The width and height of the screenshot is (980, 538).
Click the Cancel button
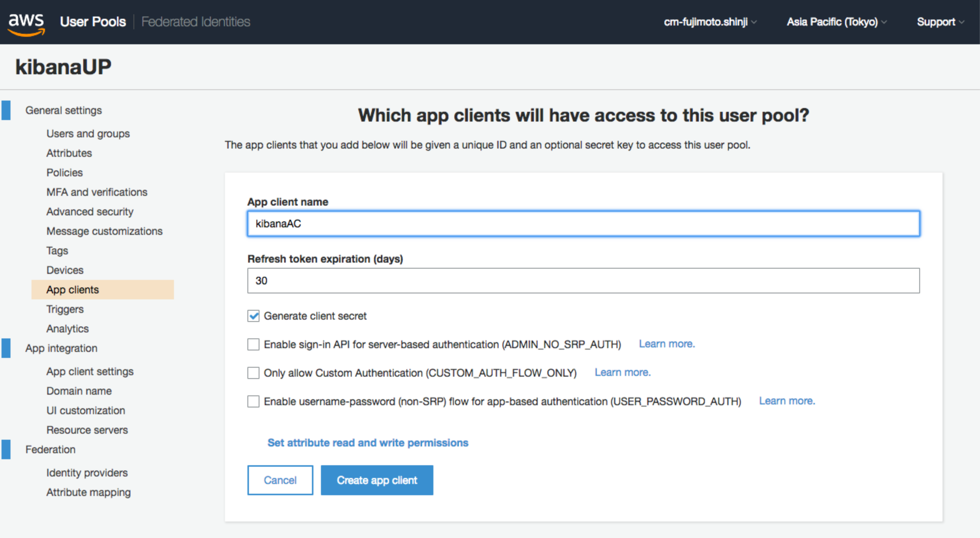pyautogui.click(x=280, y=480)
